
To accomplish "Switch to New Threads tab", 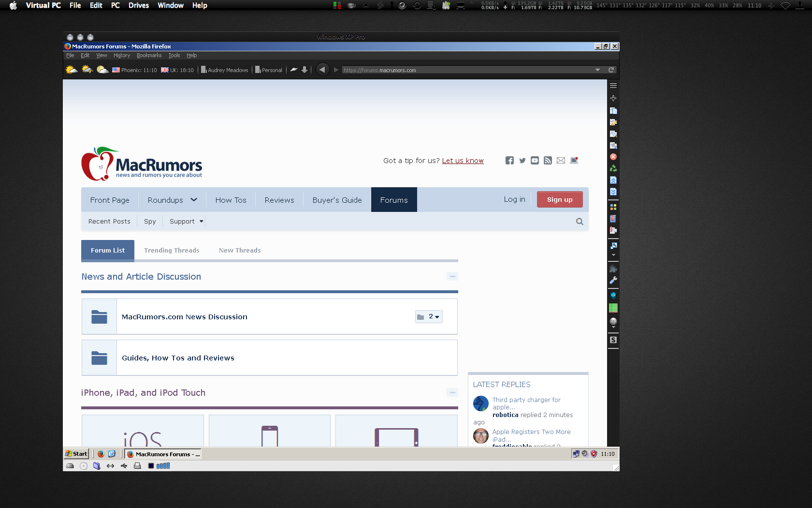I will click(x=240, y=251).
